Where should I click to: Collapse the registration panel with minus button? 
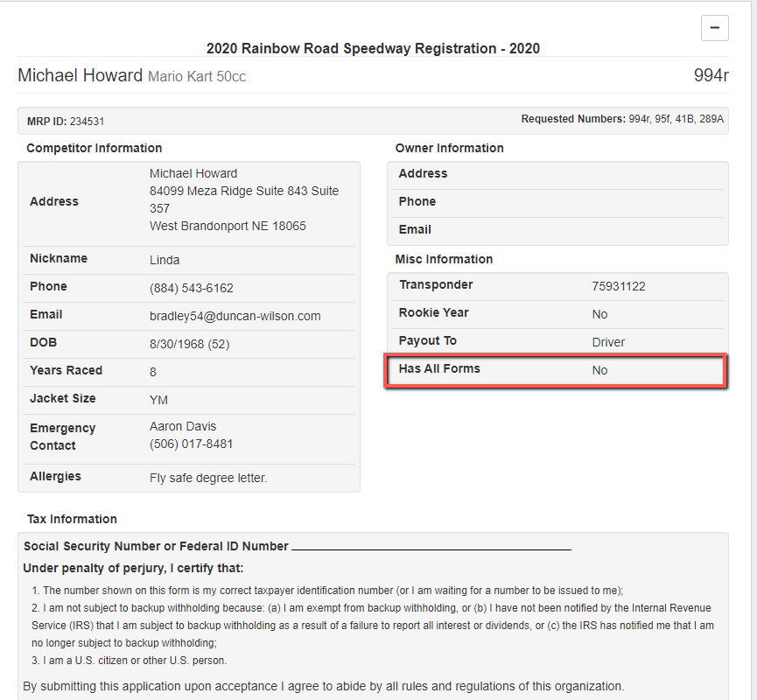pos(714,28)
